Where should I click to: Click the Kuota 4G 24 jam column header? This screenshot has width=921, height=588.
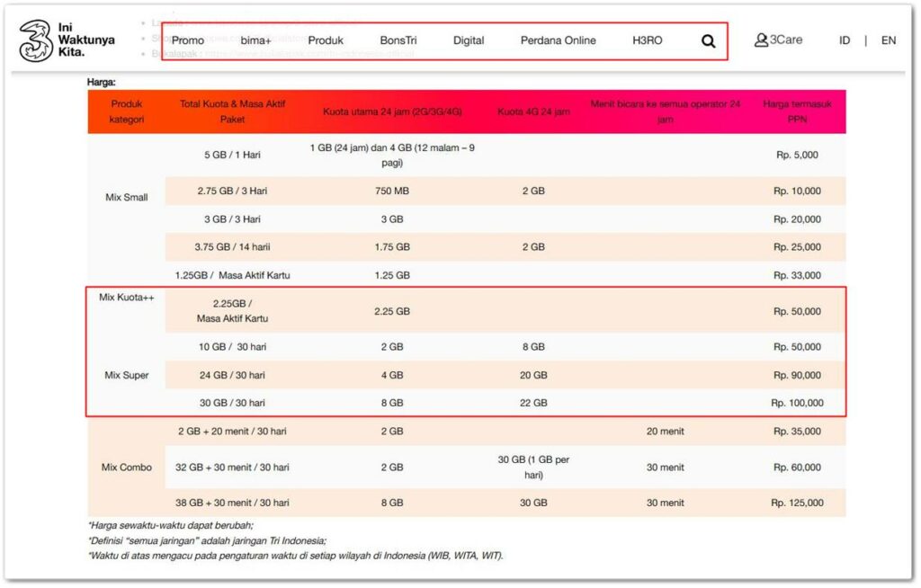(533, 111)
